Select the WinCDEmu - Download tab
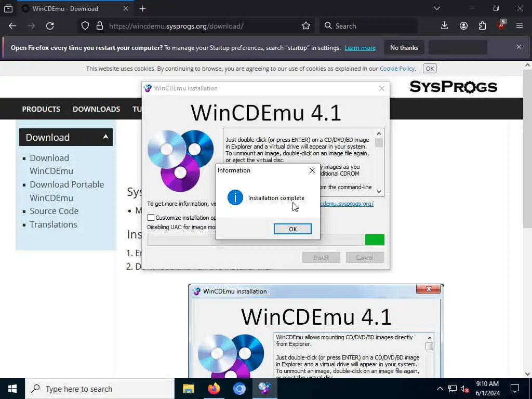The height and width of the screenshot is (399, 532). 75,9
